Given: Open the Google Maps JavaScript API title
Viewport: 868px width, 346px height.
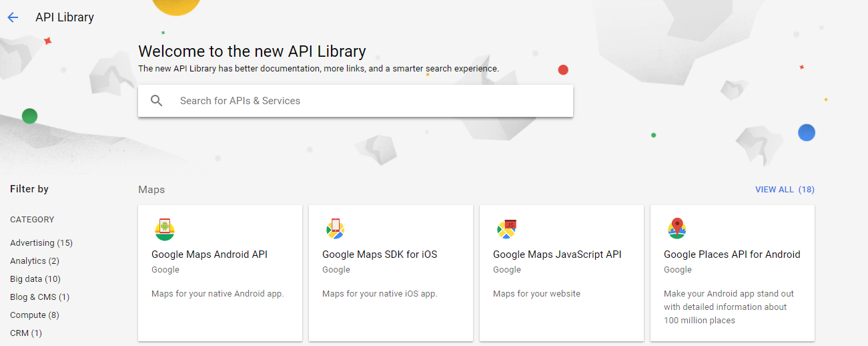Looking at the screenshot, I should coord(557,254).
